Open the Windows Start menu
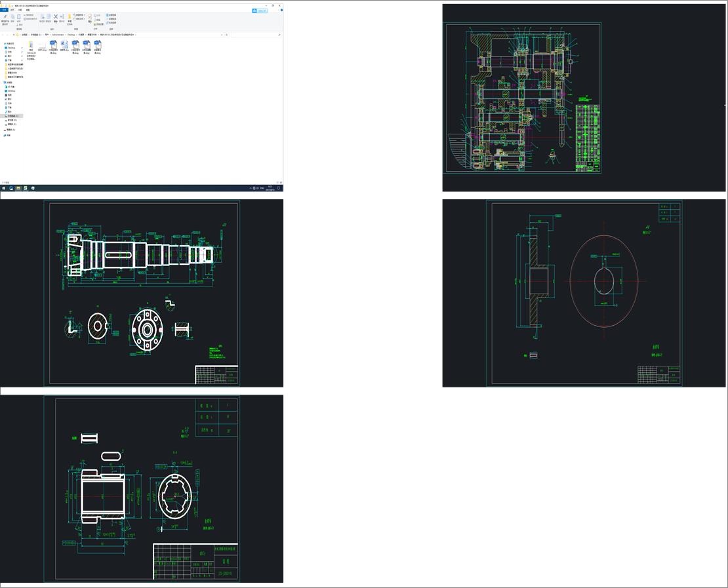 point(4,188)
